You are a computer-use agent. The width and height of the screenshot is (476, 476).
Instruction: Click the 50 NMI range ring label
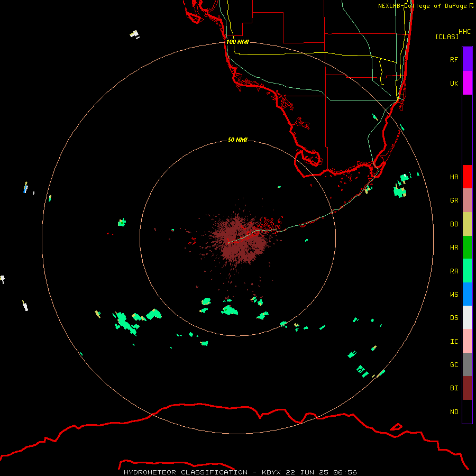pyautogui.click(x=237, y=140)
